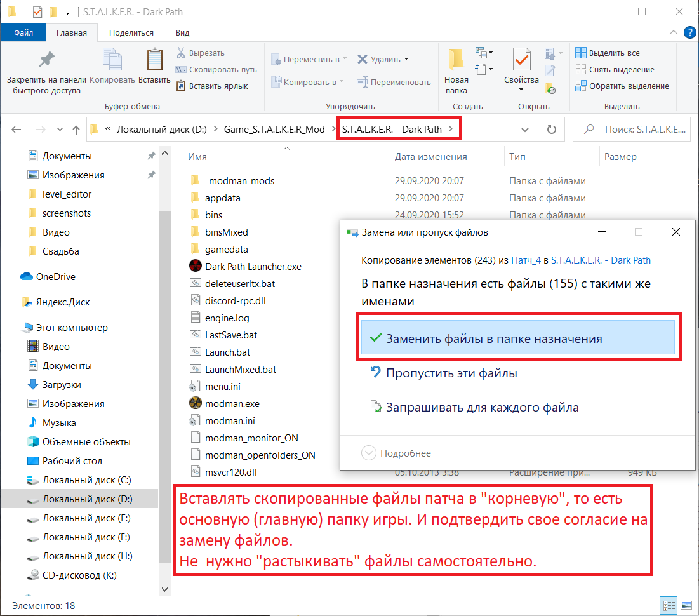Click S.T.A.L.K.E.R. - Dark Path destination link
699x616 pixels.
tap(601, 260)
